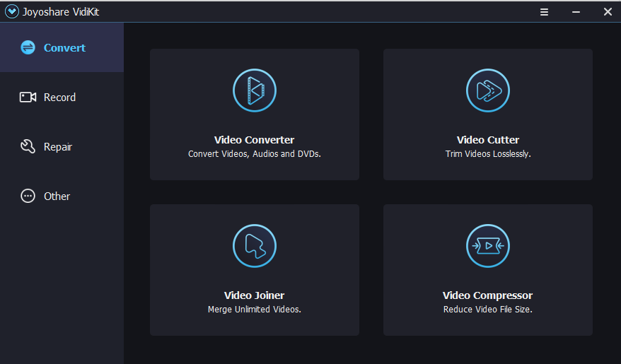
Task: Open the Video Cutter circular icon
Action: (x=487, y=90)
